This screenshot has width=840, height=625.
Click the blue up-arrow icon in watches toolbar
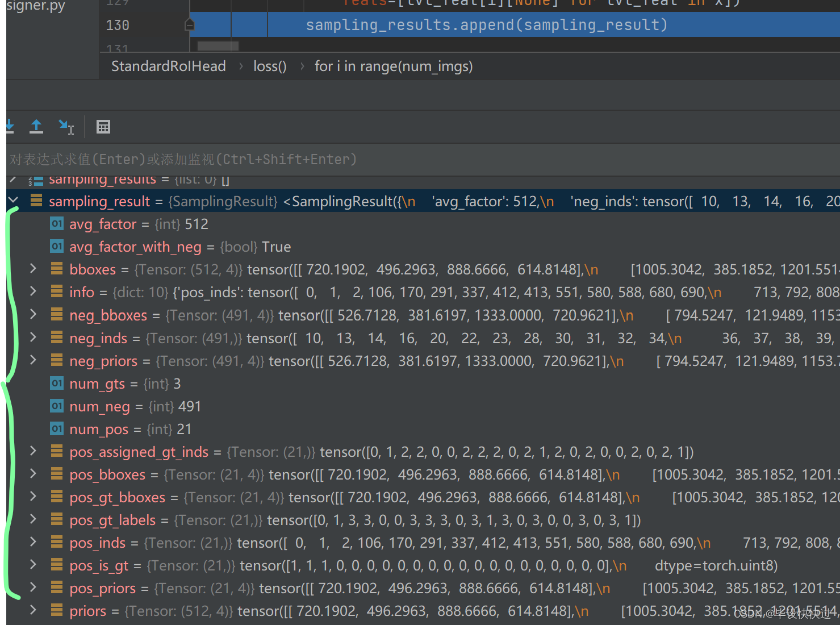[36, 126]
